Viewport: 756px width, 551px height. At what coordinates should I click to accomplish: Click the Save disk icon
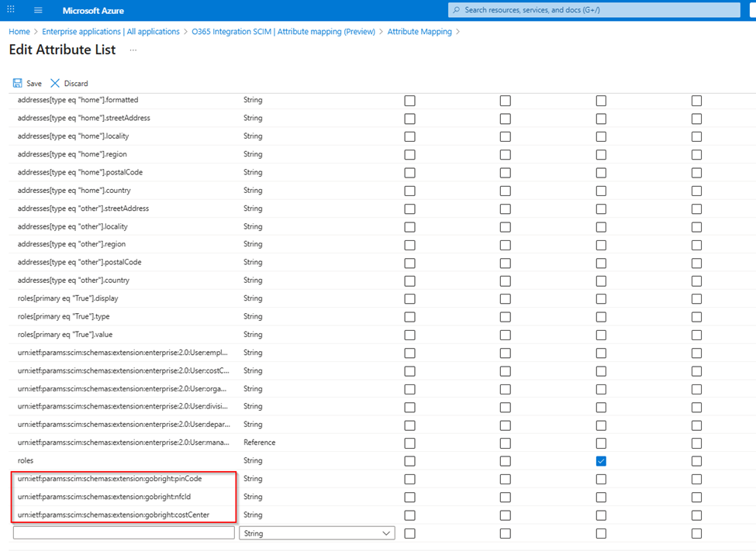(x=17, y=83)
